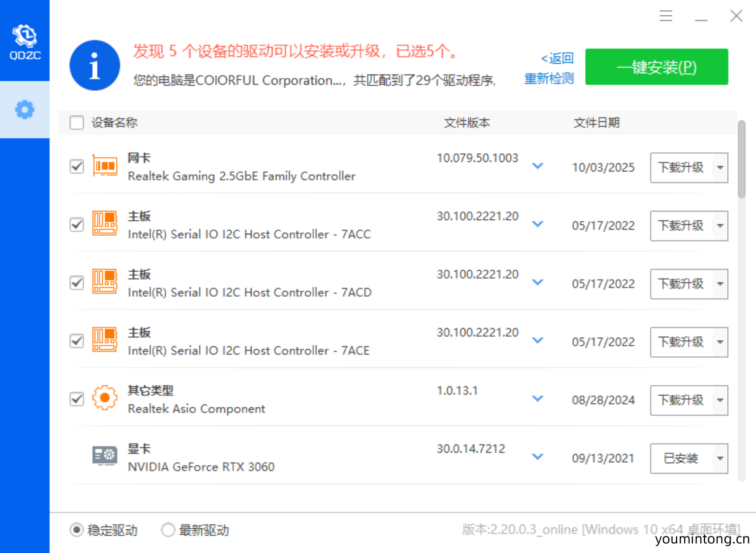Click the QDZC app logo icon
Viewport: 756px width, 553px height.
click(25, 36)
